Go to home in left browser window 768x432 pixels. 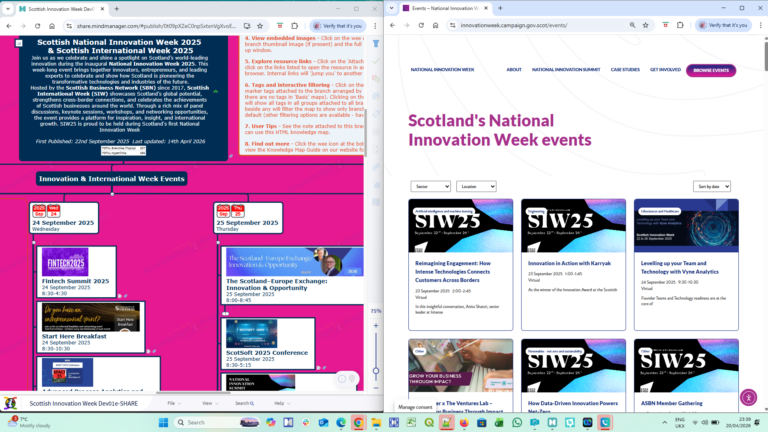[x=52, y=26]
